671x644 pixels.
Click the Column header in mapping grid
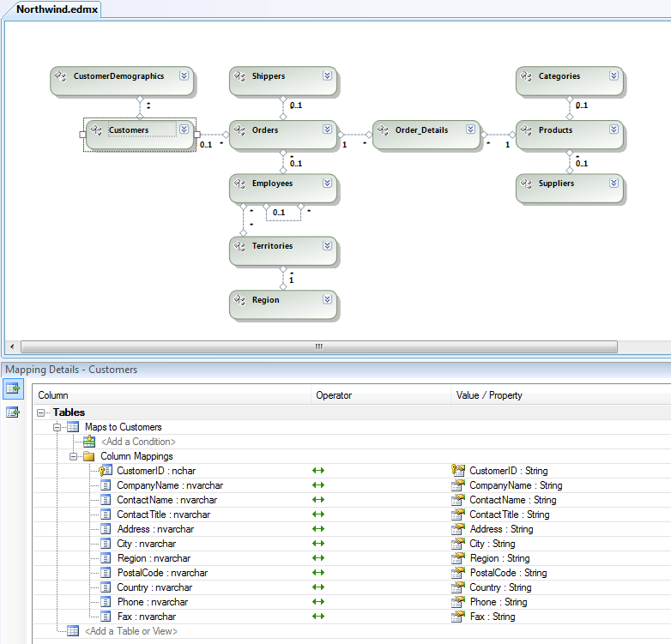[x=172, y=395]
